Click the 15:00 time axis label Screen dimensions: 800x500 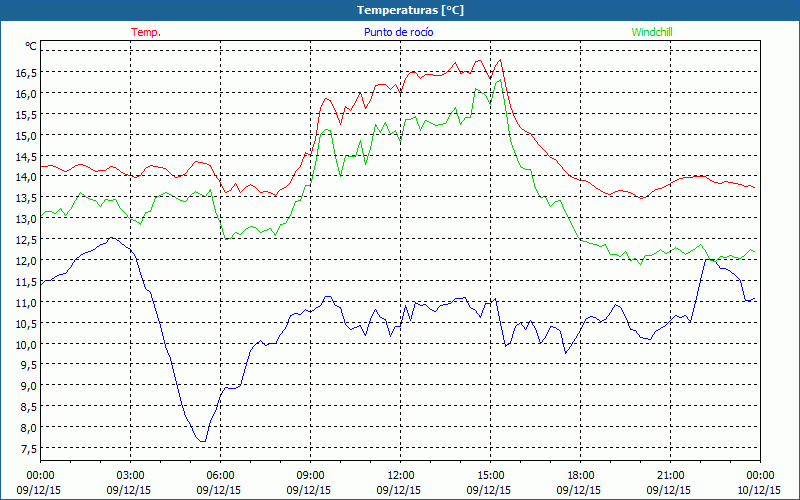[x=490, y=476]
